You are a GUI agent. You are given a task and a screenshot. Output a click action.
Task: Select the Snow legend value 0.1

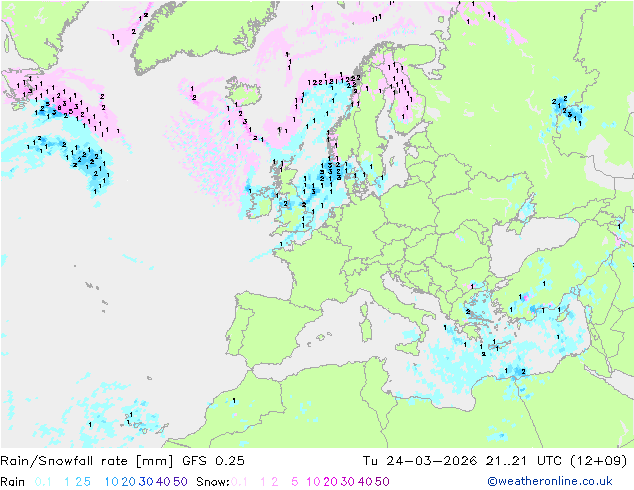coord(239,482)
